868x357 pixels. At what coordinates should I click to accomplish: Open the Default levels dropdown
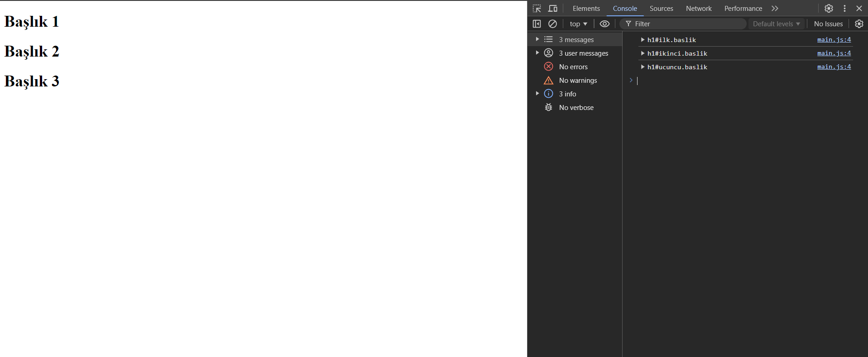point(777,24)
